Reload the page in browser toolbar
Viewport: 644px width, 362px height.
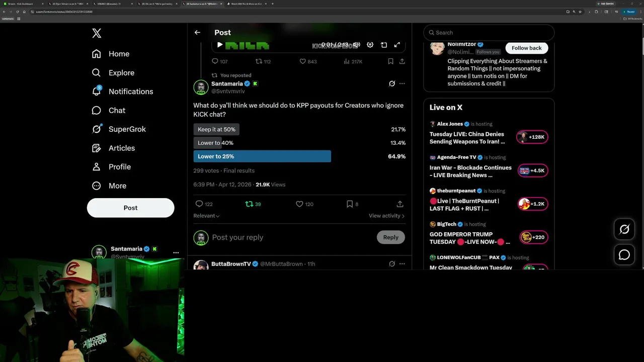17,12
